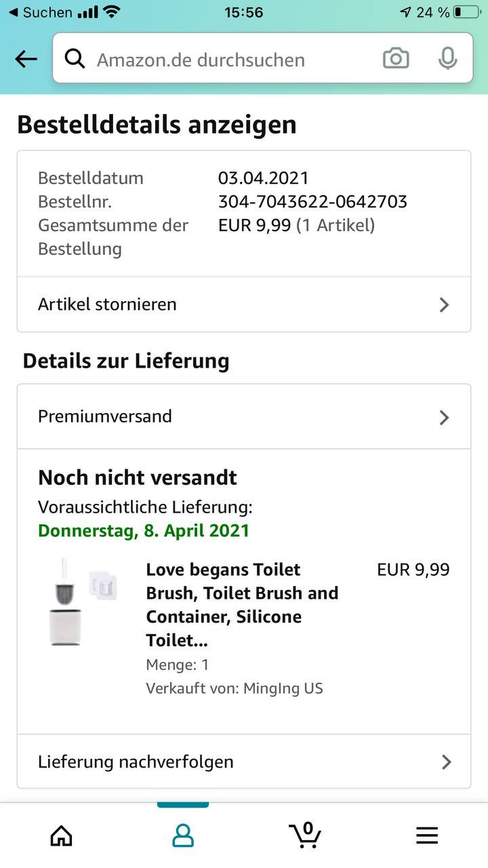Open the hamburger menu
This screenshot has height=868, width=488.
[x=427, y=835]
